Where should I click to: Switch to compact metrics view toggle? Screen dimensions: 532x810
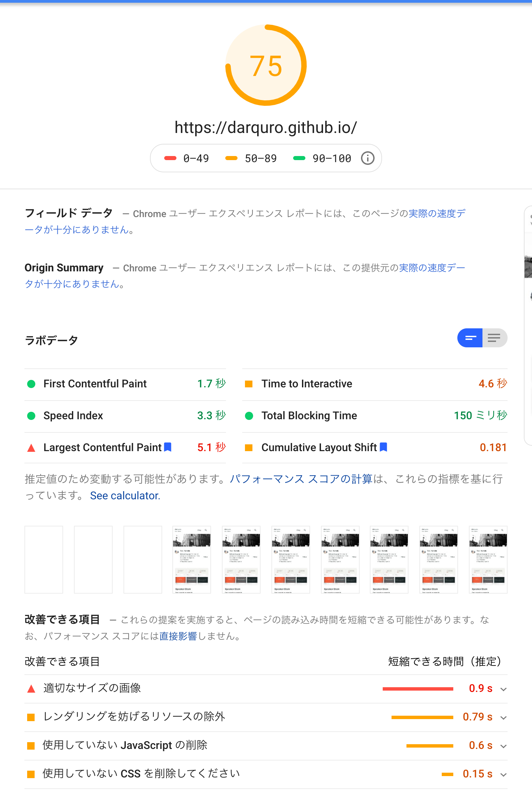pos(470,337)
